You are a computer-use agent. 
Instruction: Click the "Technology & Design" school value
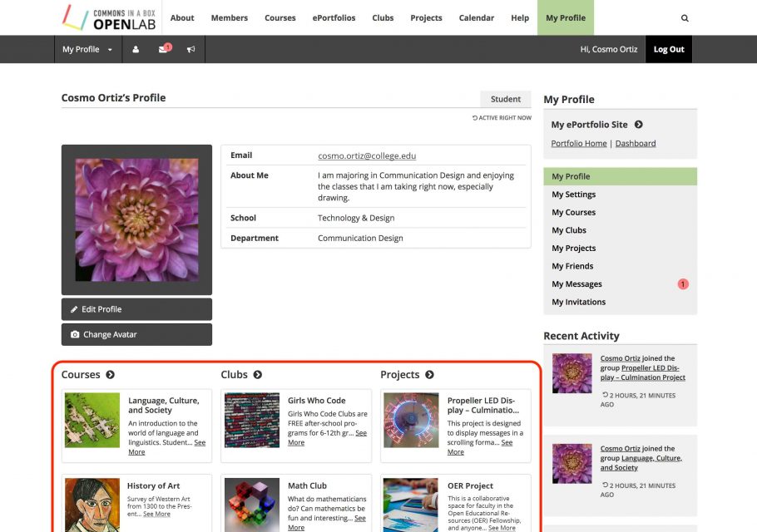pyautogui.click(x=356, y=218)
